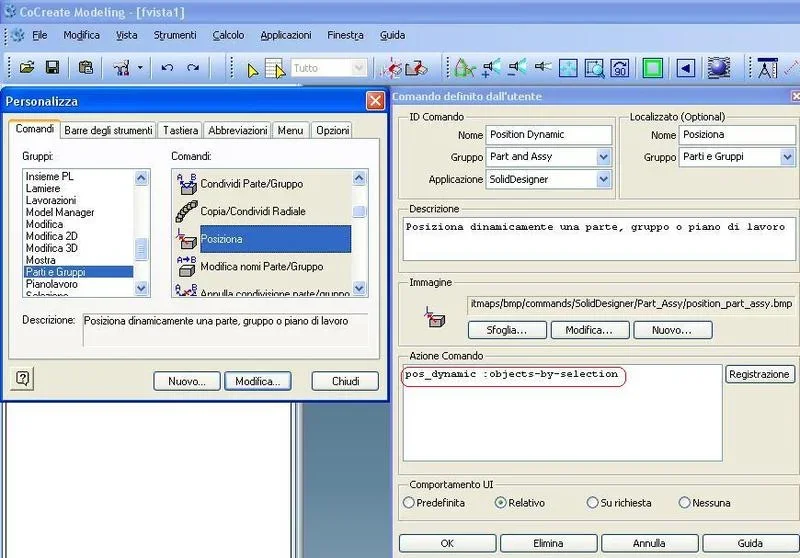The width and height of the screenshot is (800, 558).
Task: Expand the localized Gruppo Parti e Gruppi dropdown
Action: [787, 157]
